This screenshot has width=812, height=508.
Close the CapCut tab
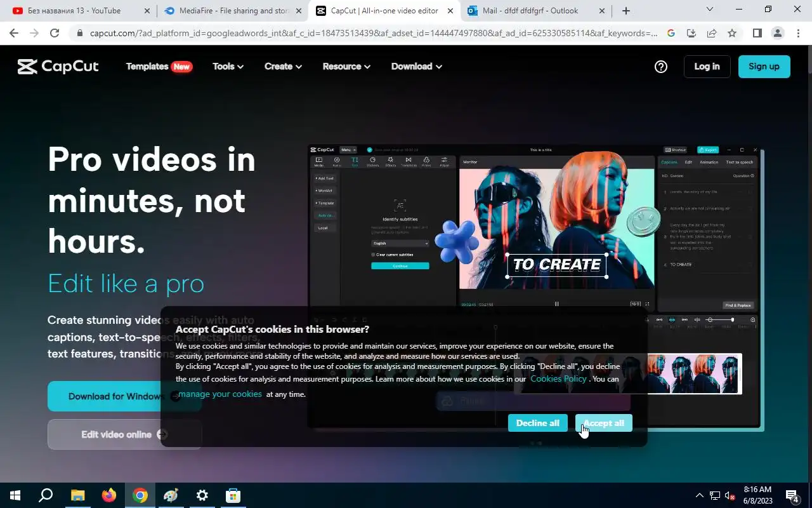pyautogui.click(x=450, y=11)
